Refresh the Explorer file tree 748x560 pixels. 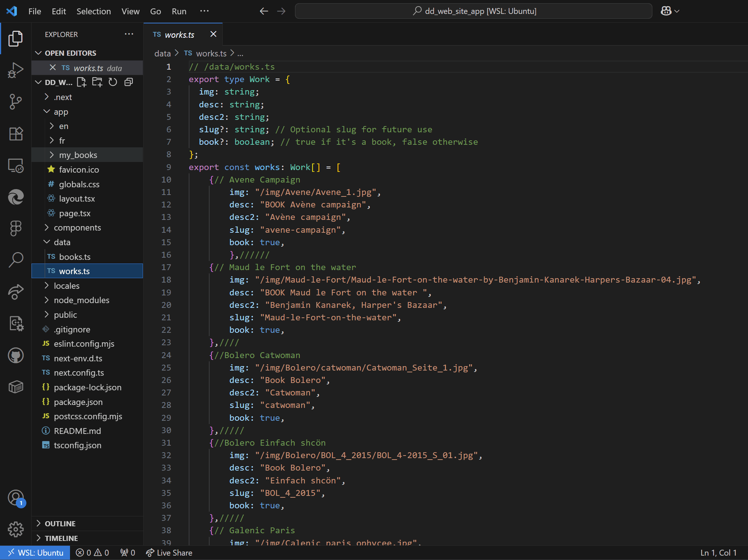[x=113, y=82]
